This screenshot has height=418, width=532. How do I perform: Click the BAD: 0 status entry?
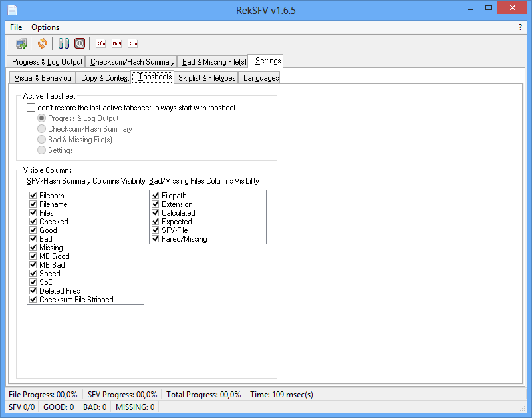click(x=95, y=407)
